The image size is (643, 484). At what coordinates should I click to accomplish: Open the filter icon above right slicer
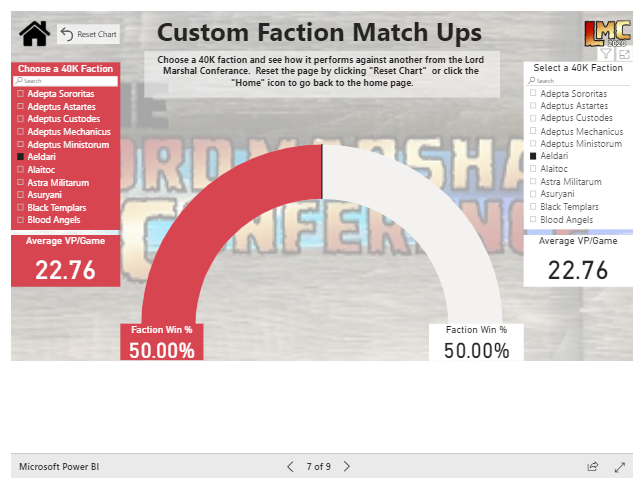pos(606,54)
